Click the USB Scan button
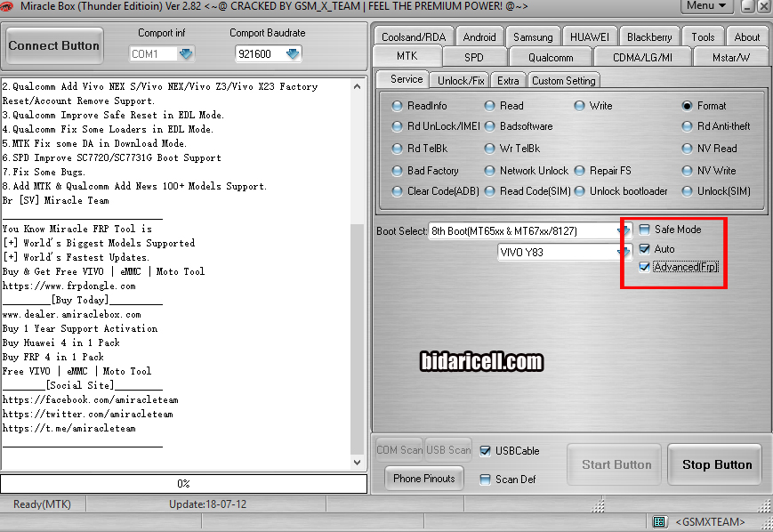 click(x=448, y=449)
